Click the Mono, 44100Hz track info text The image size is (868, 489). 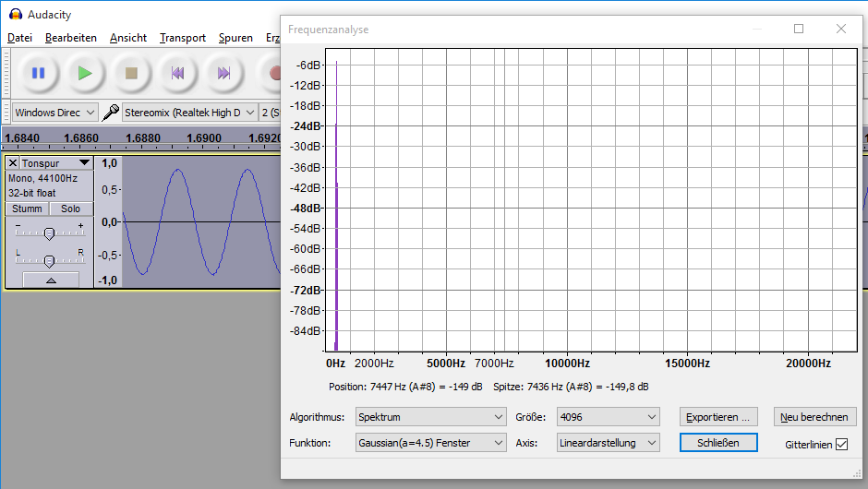(x=42, y=178)
